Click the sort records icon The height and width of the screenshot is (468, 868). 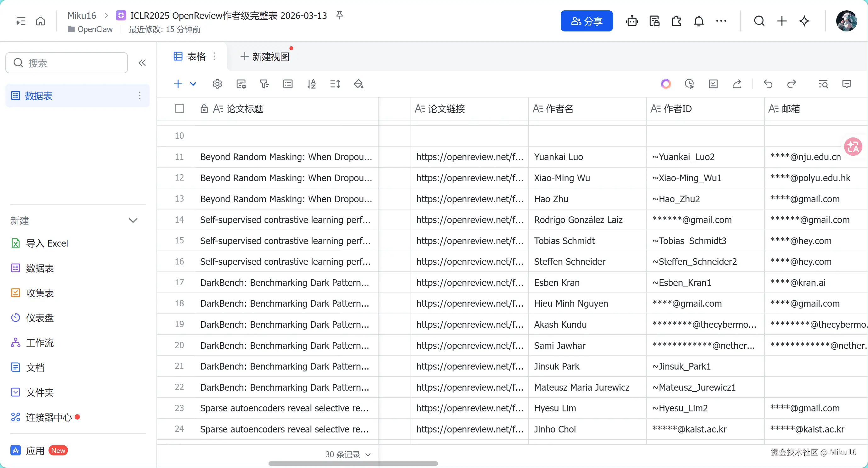(311, 84)
